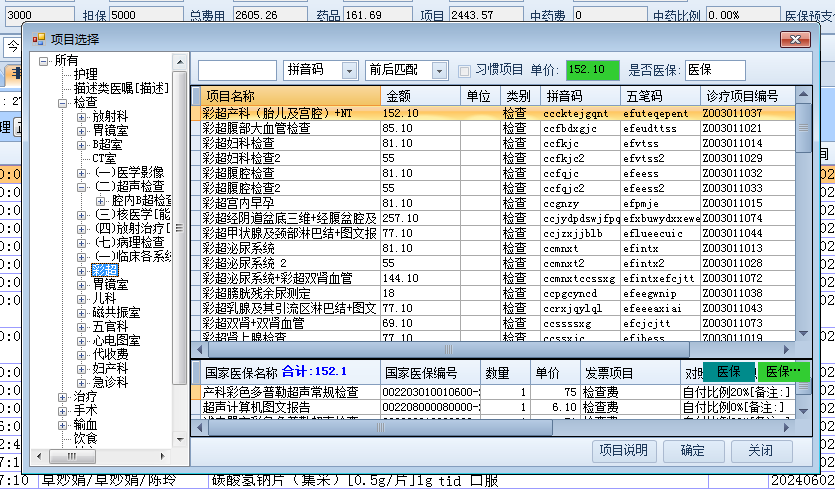
Task: Tick the 习惯项目 checkbox
Action: click(x=464, y=71)
